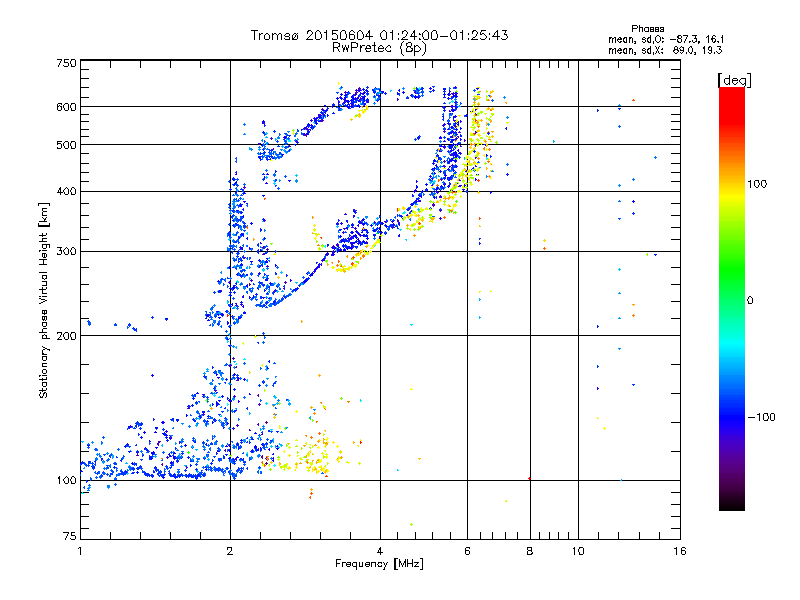The image size is (800, 600).
Task: Click the y-axis tick label '200'
Action: [66, 336]
